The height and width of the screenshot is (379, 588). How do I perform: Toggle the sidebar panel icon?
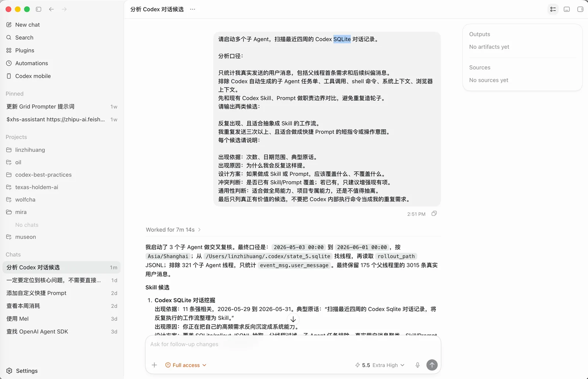point(39,9)
